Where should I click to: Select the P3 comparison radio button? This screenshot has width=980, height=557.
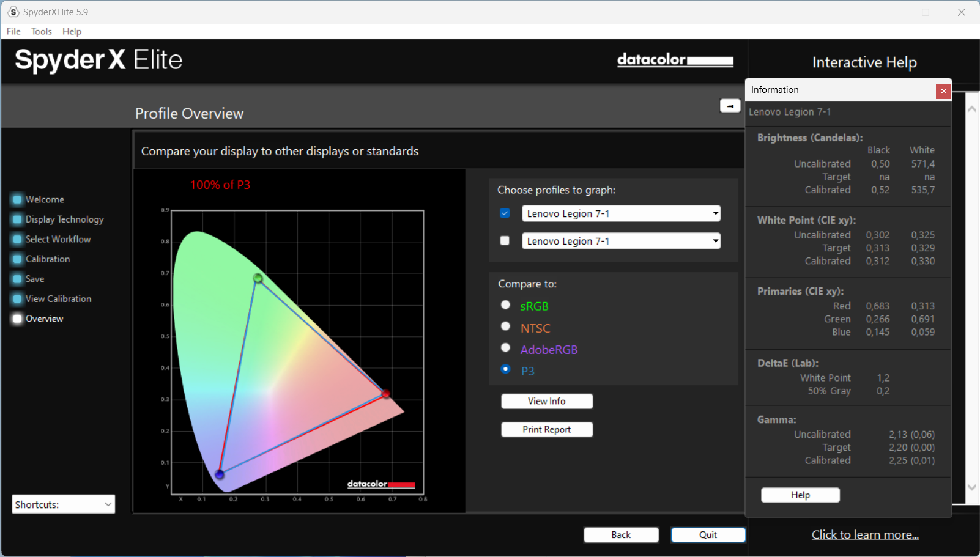(x=505, y=369)
